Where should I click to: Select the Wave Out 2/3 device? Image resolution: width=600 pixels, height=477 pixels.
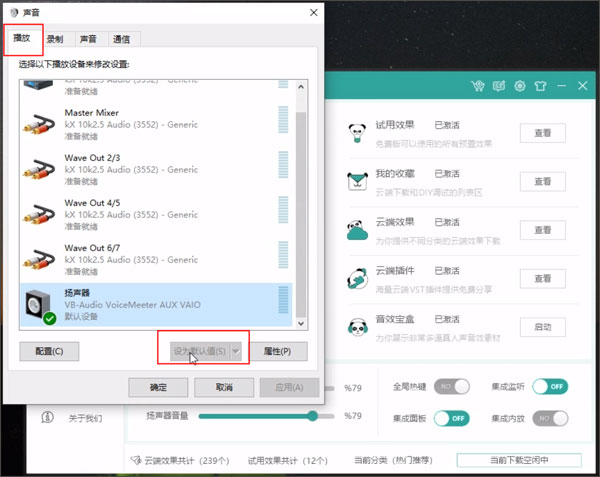[x=156, y=169]
